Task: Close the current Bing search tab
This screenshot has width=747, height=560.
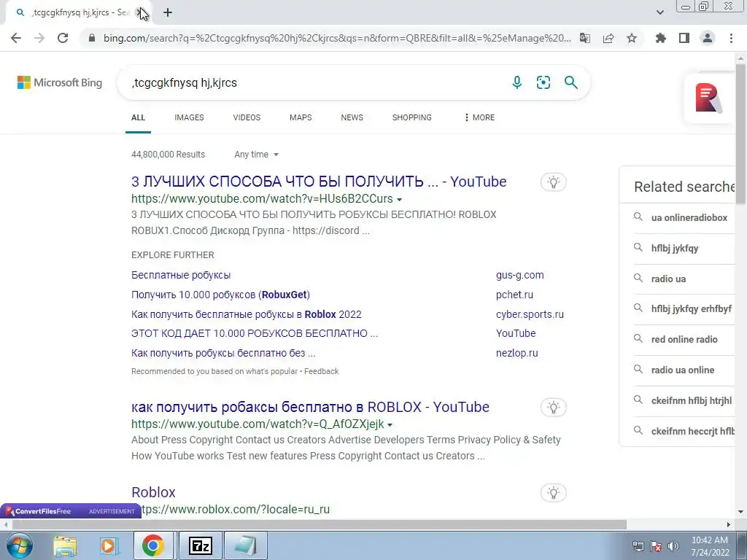Action: (x=139, y=12)
